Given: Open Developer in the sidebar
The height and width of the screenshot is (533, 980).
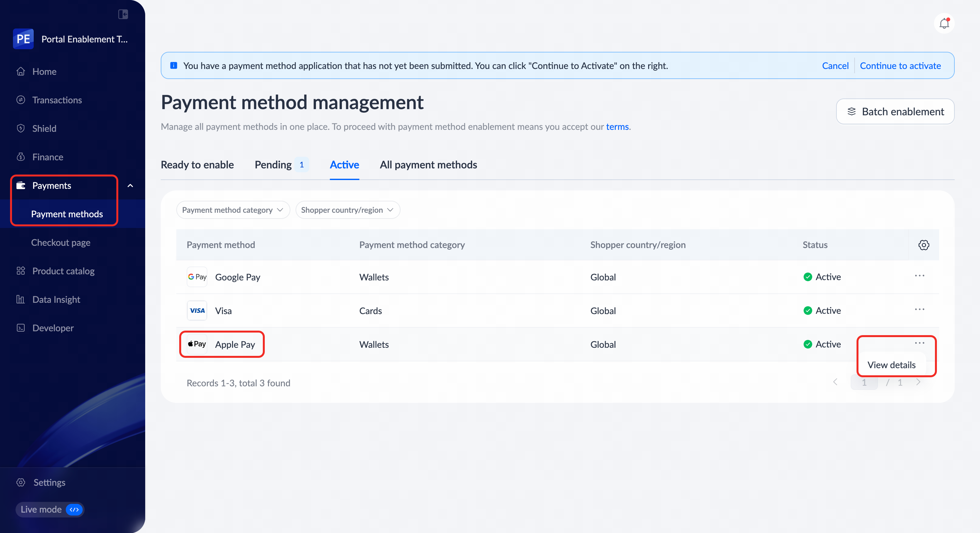Looking at the screenshot, I should 53,328.
